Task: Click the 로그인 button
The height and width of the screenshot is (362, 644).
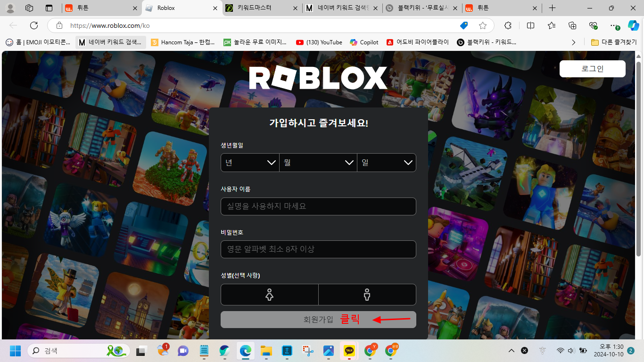Action: (x=592, y=68)
